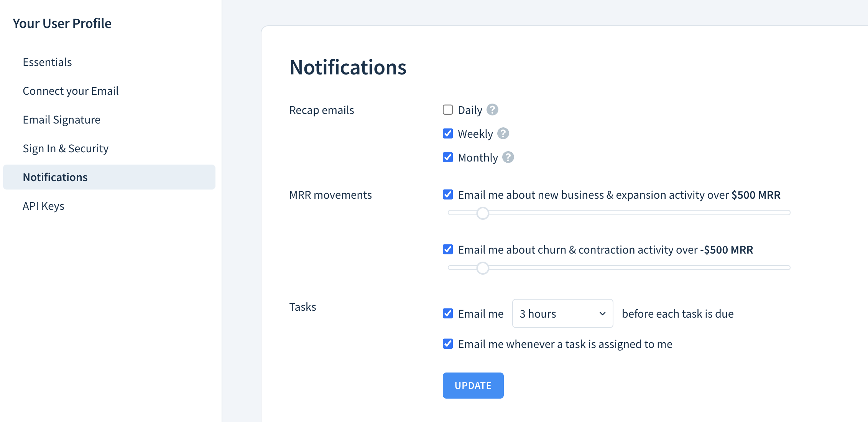
Task: Click the churn MRR threshold slider handle
Action: (483, 268)
